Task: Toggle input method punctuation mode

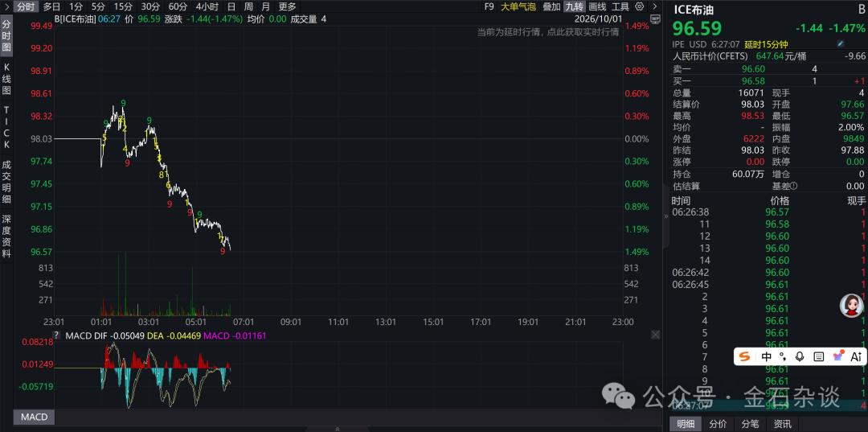Action: tap(782, 356)
